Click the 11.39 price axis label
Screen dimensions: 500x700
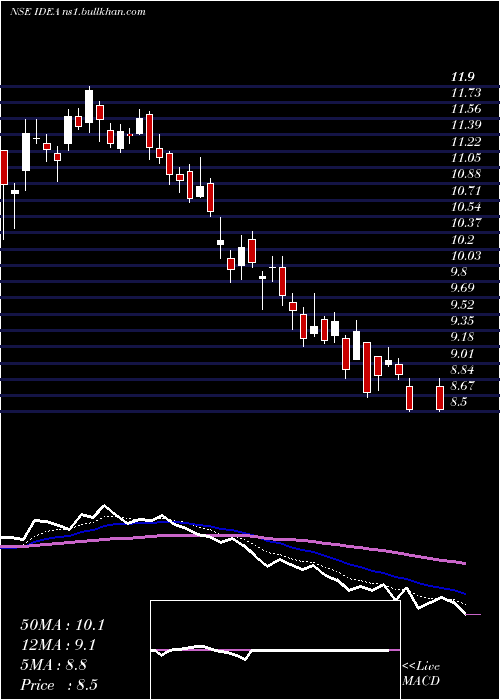pyautogui.click(x=466, y=125)
